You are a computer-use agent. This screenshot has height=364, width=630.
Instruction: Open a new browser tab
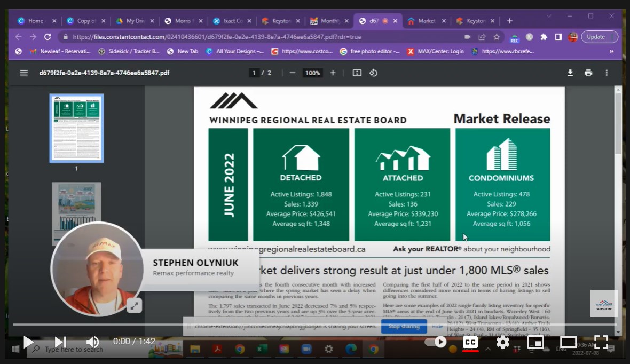pyautogui.click(x=509, y=21)
